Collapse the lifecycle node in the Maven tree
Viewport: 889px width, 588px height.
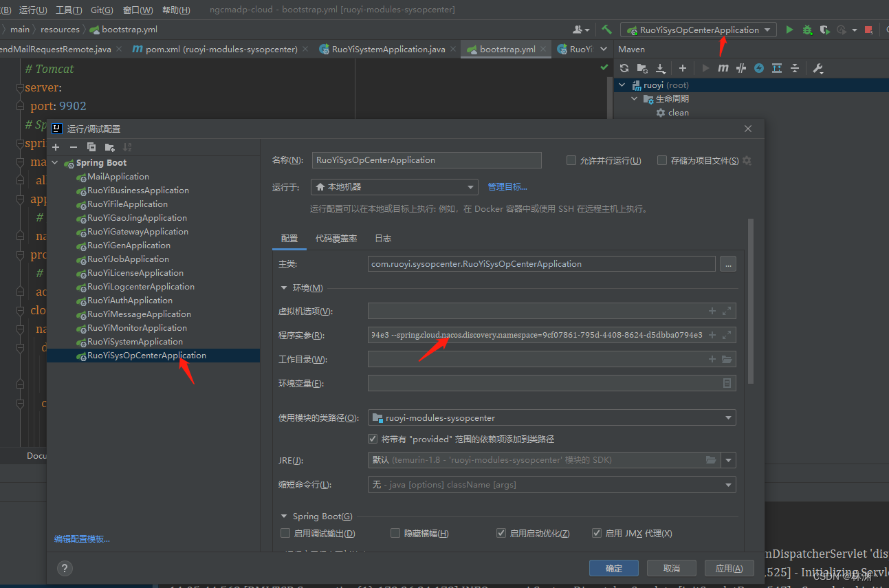pos(635,99)
